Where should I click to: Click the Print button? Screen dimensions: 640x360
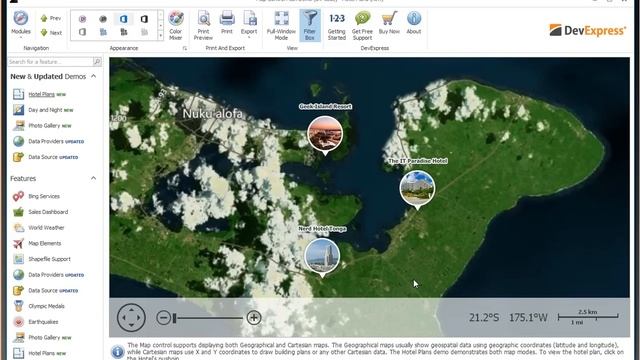coord(227,23)
